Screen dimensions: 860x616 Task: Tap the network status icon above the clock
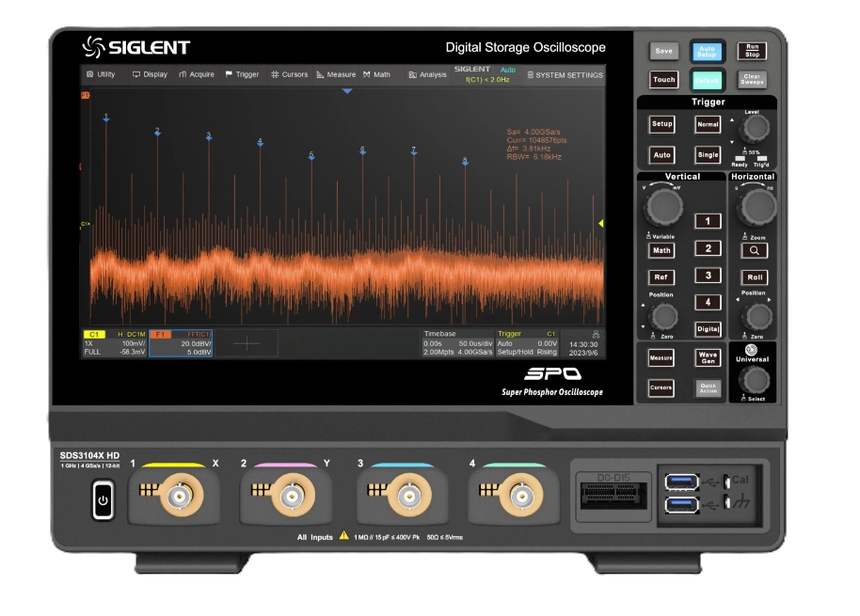595,334
